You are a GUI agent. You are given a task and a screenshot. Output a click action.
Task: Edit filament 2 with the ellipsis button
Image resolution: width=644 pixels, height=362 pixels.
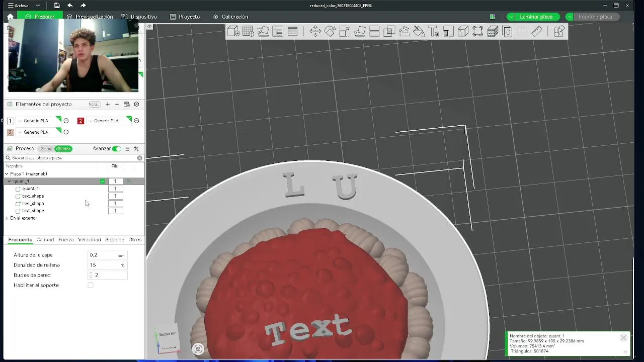(x=136, y=121)
